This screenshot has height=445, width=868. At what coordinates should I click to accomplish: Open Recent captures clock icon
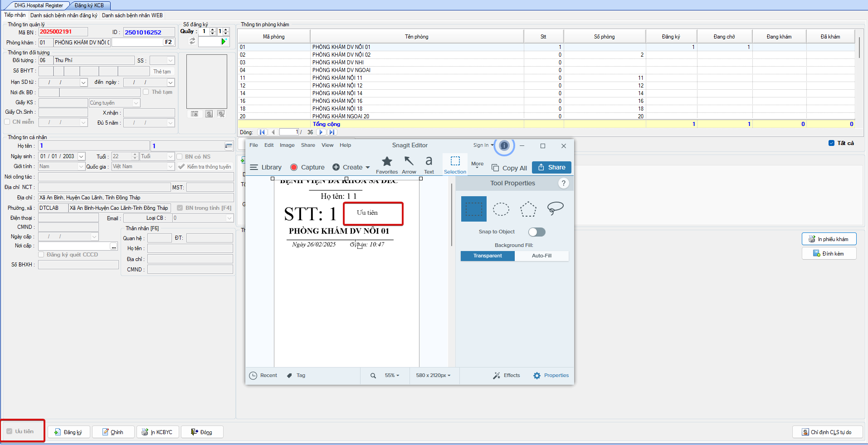tap(254, 375)
